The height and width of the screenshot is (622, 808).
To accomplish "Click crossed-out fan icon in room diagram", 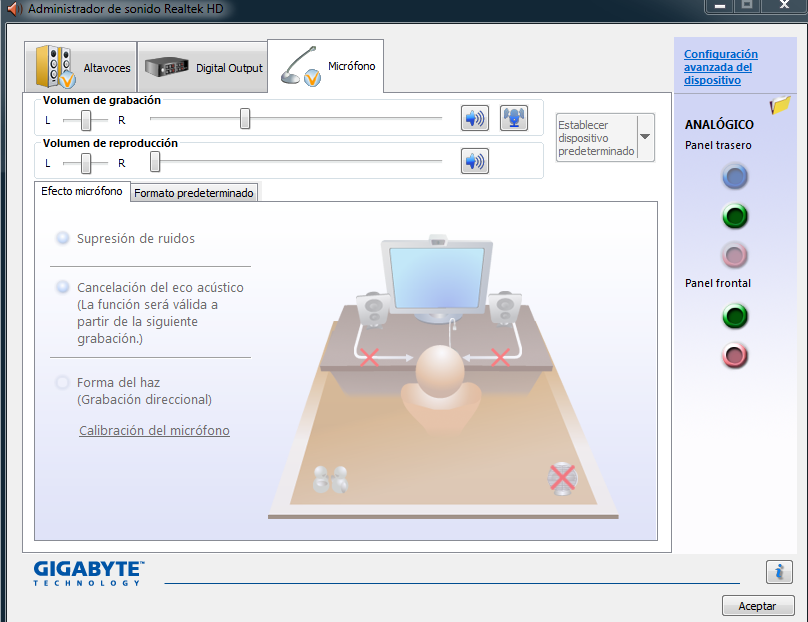I will pyautogui.click(x=562, y=479).
